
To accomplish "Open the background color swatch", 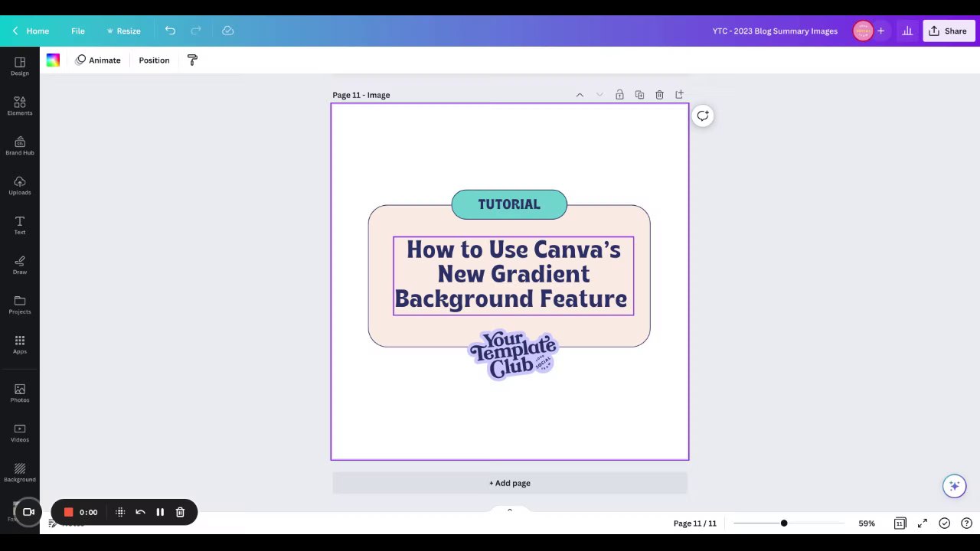I will coord(53,60).
